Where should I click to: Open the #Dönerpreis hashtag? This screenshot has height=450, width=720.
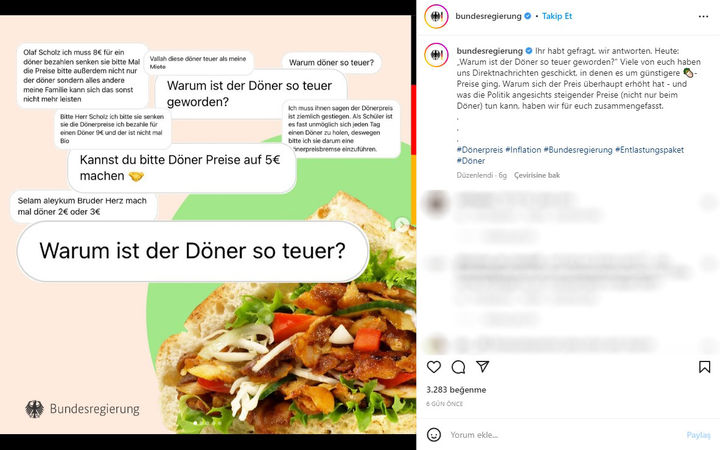point(479,150)
